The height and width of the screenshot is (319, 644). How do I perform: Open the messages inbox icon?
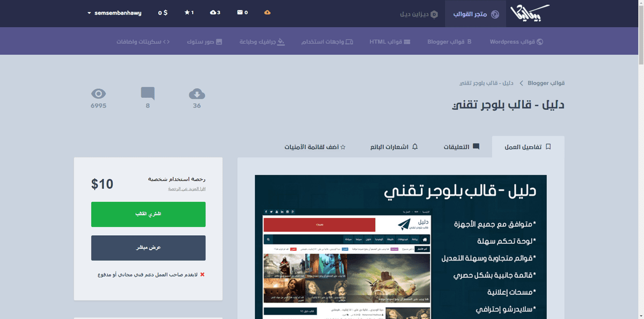[x=243, y=12]
